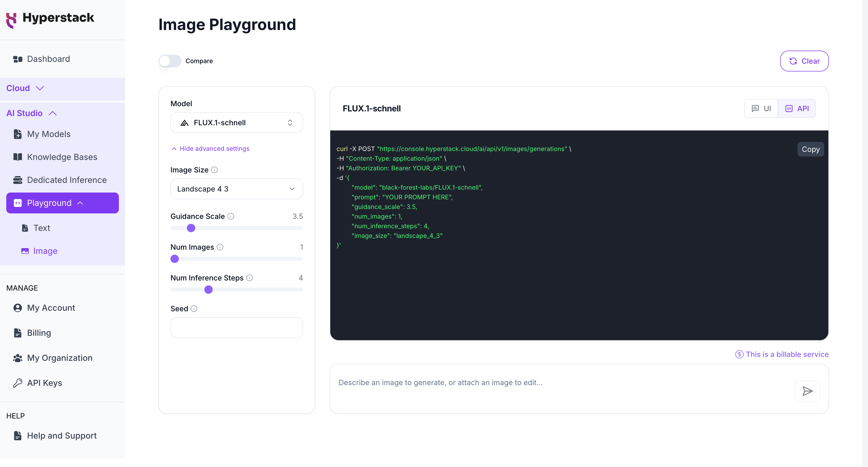The width and height of the screenshot is (868, 467).
Task: Open Dashboard from the sidebar
Action: click(62, 59)
